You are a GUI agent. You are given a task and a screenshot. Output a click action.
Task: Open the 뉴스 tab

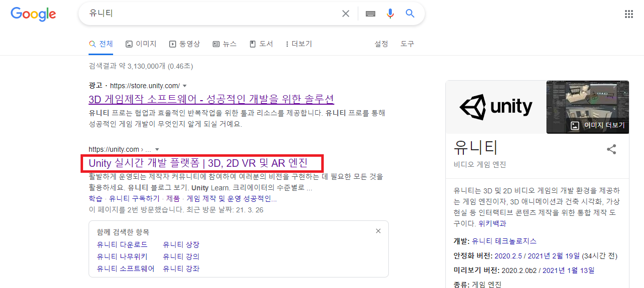click(x=225, y=44)
